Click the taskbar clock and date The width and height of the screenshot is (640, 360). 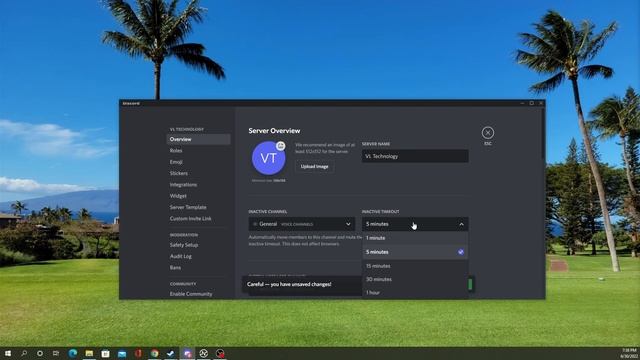[x=629, y=353]
